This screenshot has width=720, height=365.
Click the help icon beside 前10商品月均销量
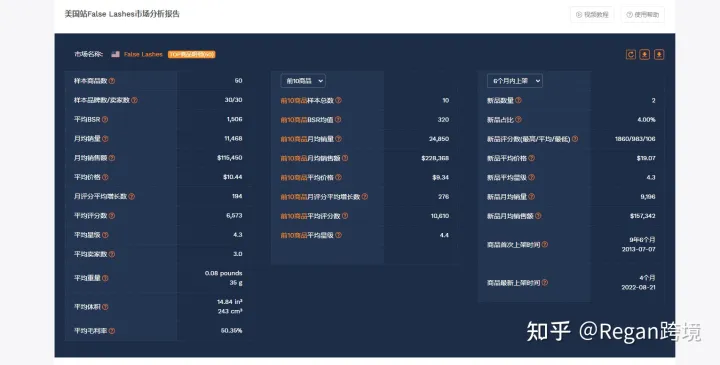(338, 139)
